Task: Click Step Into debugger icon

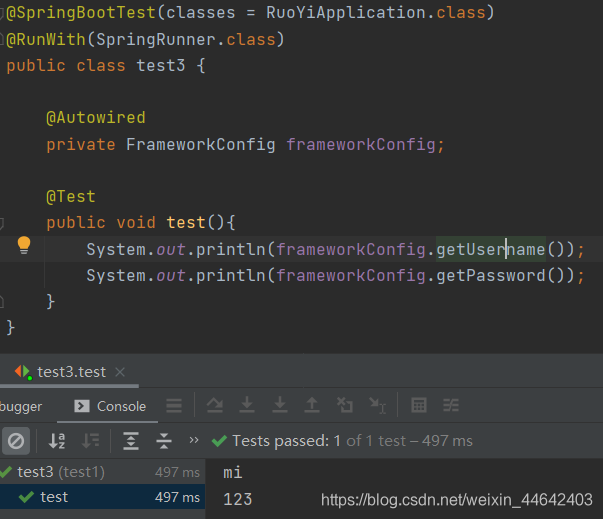Action: (x=247, y=405)
